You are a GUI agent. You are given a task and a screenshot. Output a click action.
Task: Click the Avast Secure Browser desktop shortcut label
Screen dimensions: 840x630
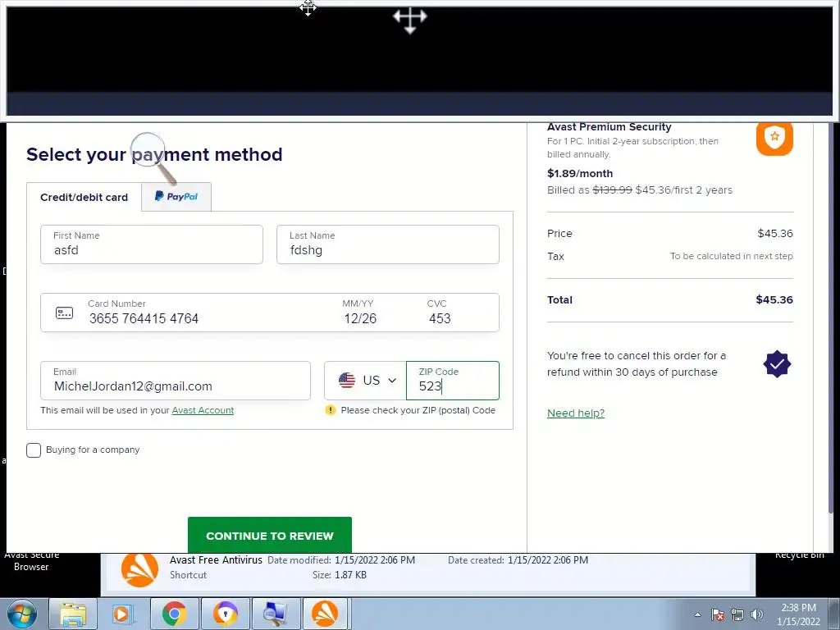point(31,560)
